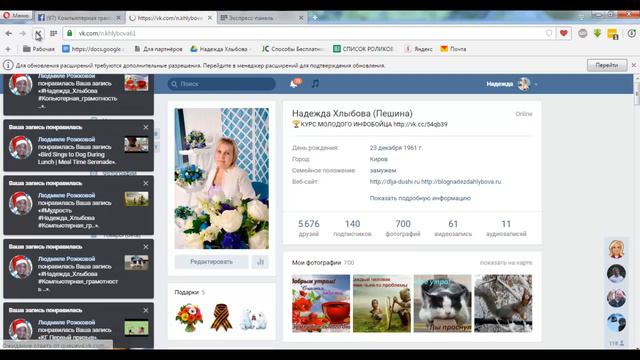Open the Speed Dial grid icon
Viewport: 640px width, 360px height.
tap(53, 33)
